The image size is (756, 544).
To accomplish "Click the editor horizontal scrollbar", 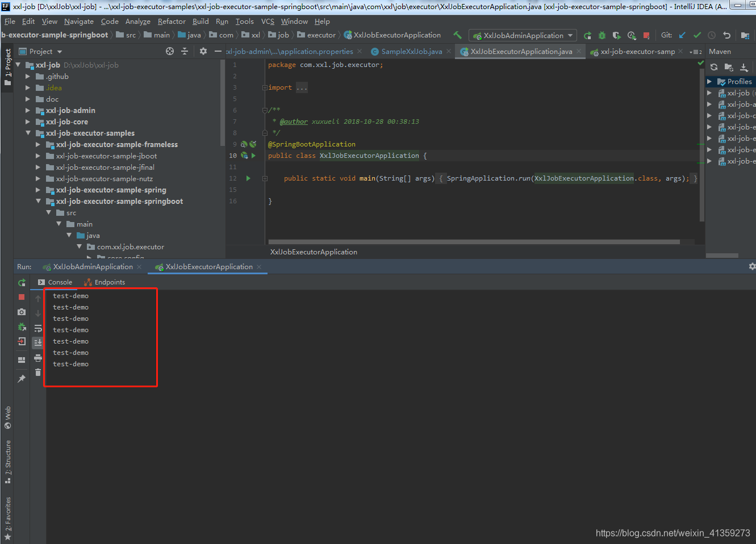I will (473, 242).
